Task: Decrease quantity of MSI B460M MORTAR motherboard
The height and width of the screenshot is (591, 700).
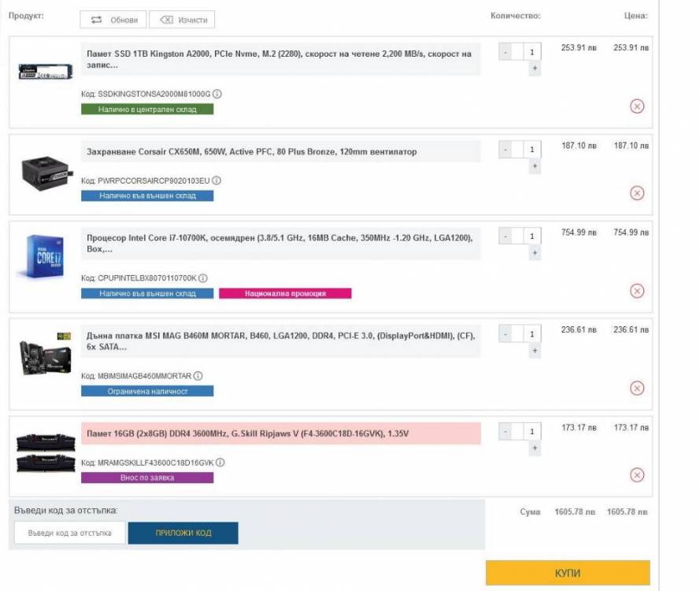Action: click(505, 333)
